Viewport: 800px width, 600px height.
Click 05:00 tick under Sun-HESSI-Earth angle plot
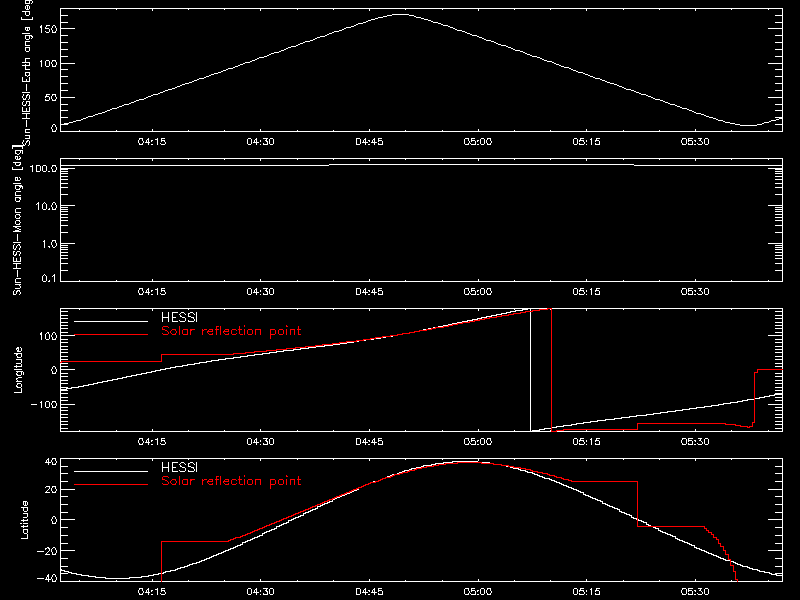(478, 142)
